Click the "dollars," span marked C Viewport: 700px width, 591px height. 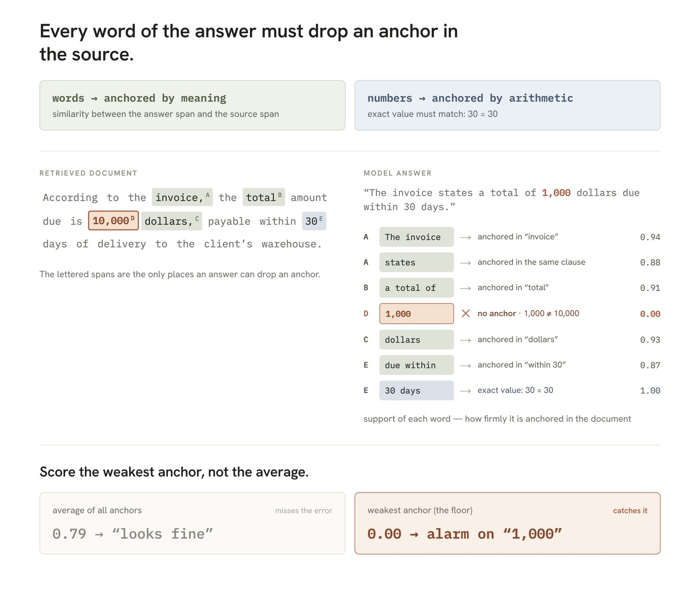(171, 221)
